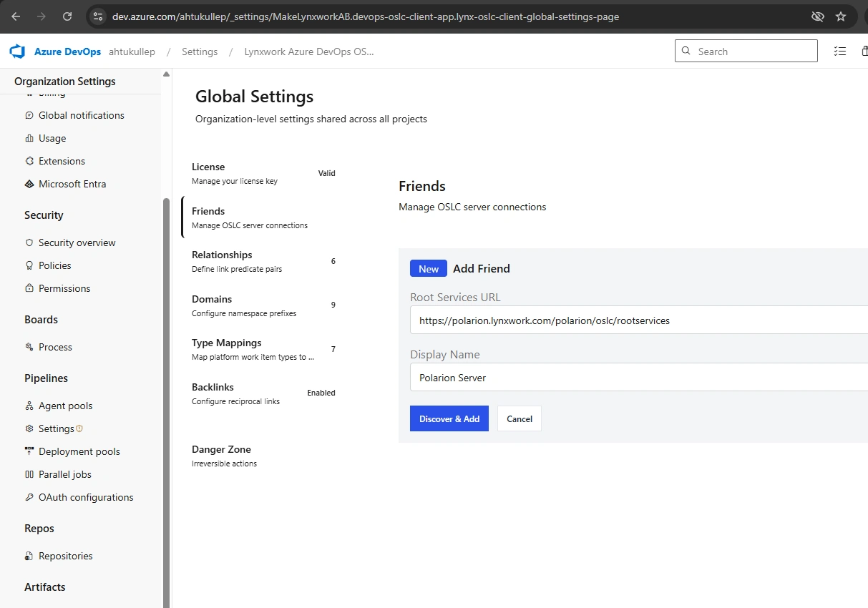
Task: Click the Agent pools icon
Action: 29,406
